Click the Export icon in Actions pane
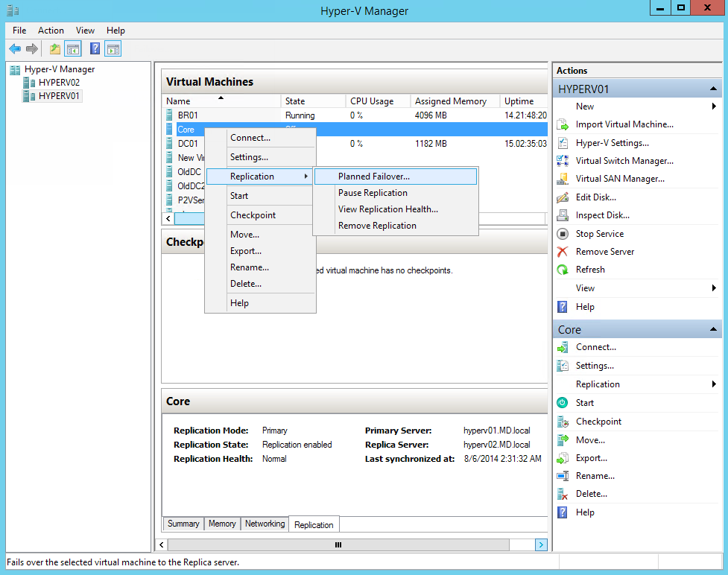728x575 pixels. tap(563, 458)
